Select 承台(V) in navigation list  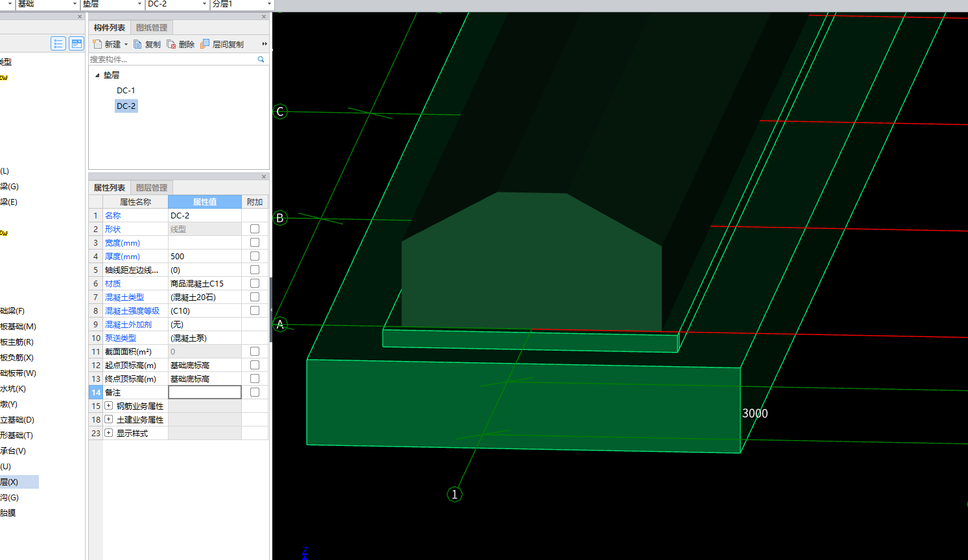13,451
